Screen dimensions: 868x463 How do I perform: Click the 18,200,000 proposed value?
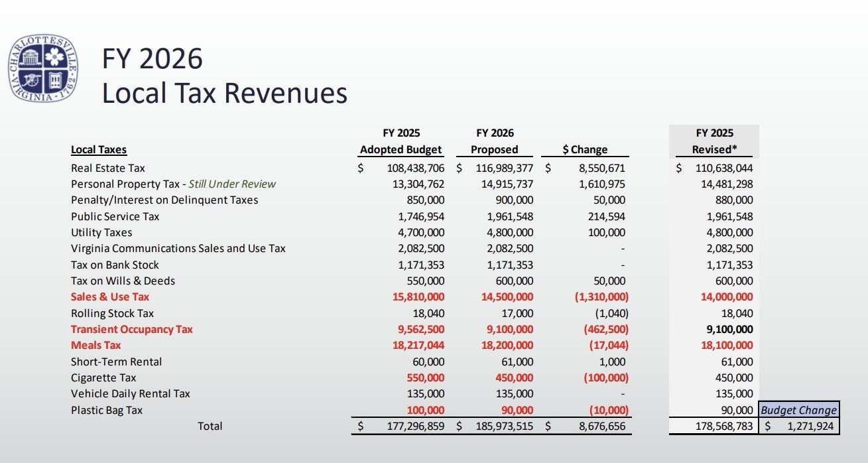pyautogui.click(x=507, y=345)
